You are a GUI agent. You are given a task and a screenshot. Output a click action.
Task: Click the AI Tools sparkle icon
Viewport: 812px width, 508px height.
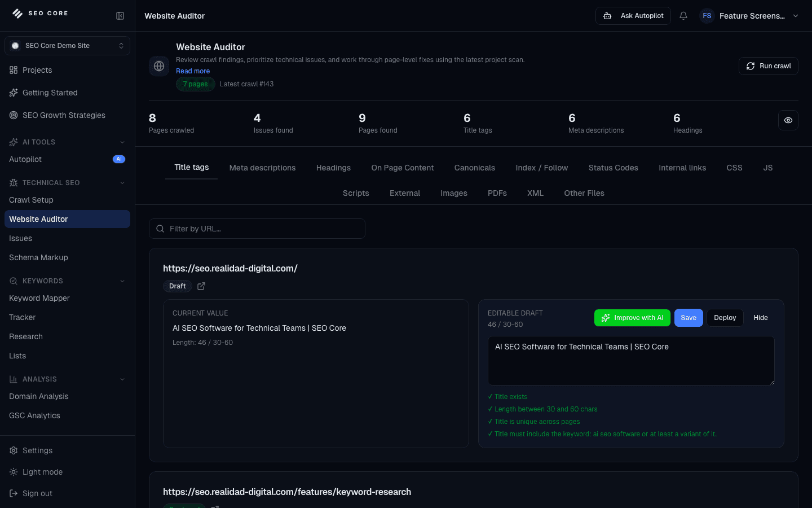point(14,142)
